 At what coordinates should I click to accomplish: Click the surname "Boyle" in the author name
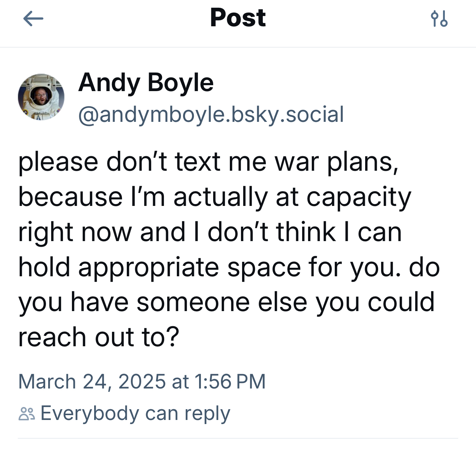point(181,82)
